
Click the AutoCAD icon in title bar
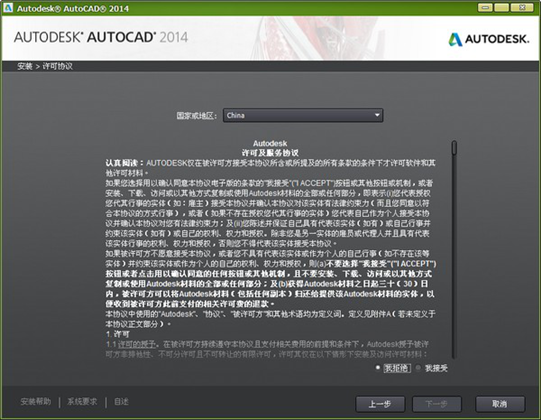point(8,7)
